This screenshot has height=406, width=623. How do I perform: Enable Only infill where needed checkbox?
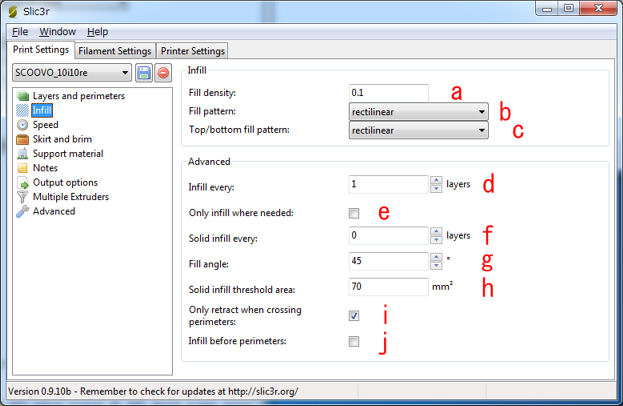(354, 213)
